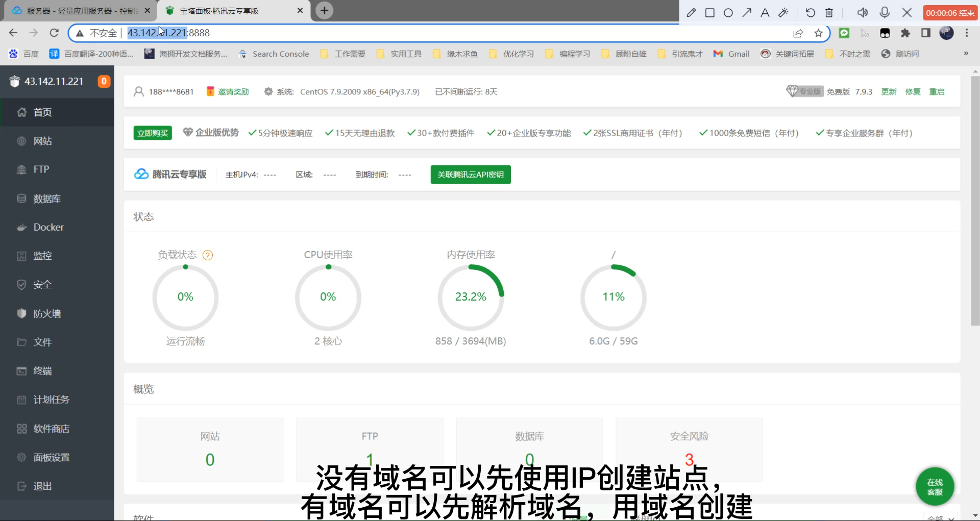Viewport: 980px width, 521px height.
Task: Open the 数据库 database panel
Action: point(46,199)
